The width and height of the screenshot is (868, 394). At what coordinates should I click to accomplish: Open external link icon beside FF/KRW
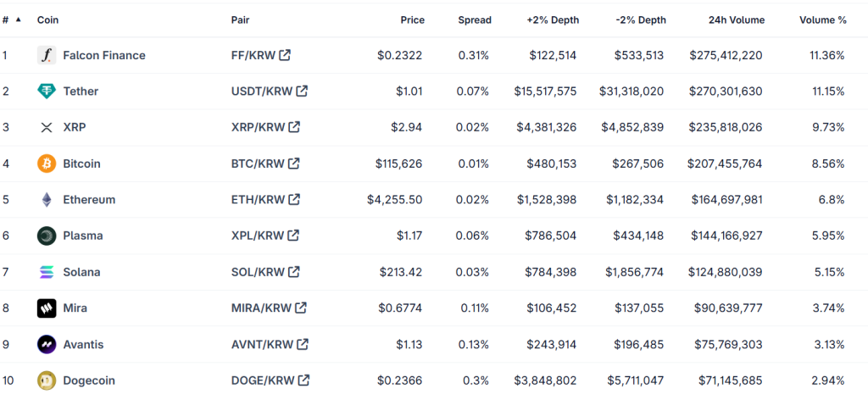[285, 55]
